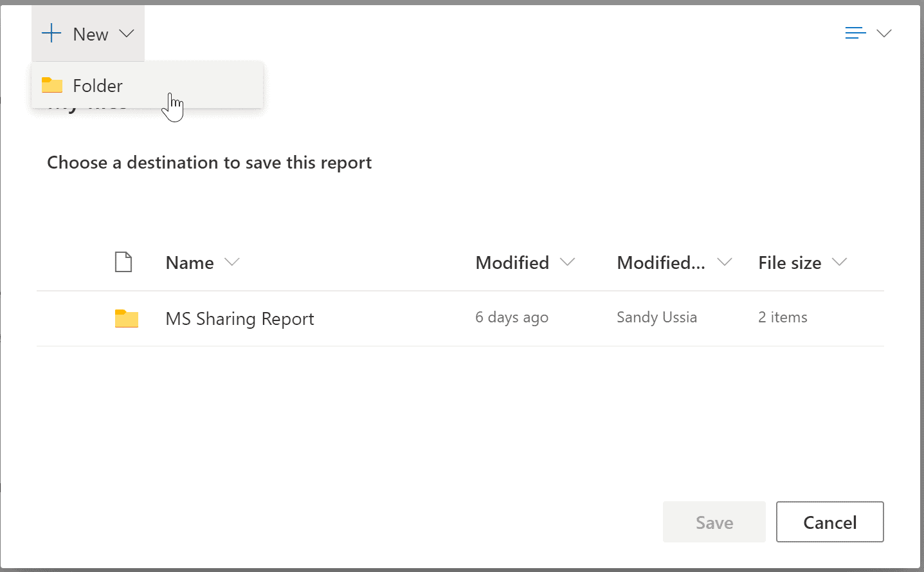Click the document icon in the column header row
Image resolution: width=924 pixels, height=572 pixels.
pos(123,262)
